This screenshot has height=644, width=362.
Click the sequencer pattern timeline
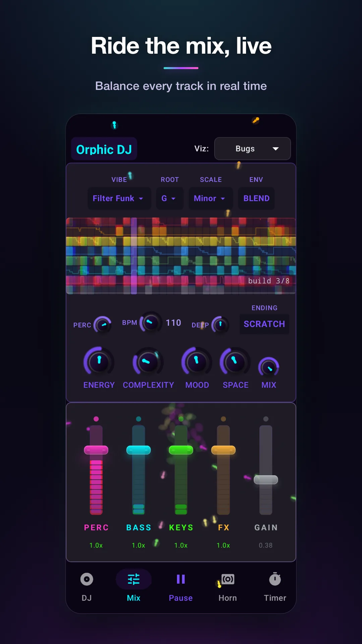[181, 256]
